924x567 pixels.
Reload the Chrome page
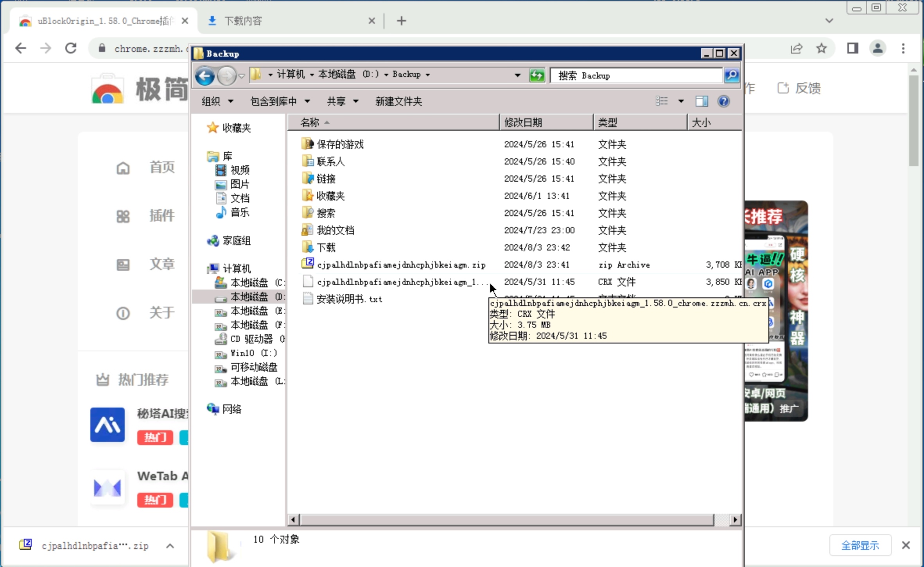click(71, 48)
